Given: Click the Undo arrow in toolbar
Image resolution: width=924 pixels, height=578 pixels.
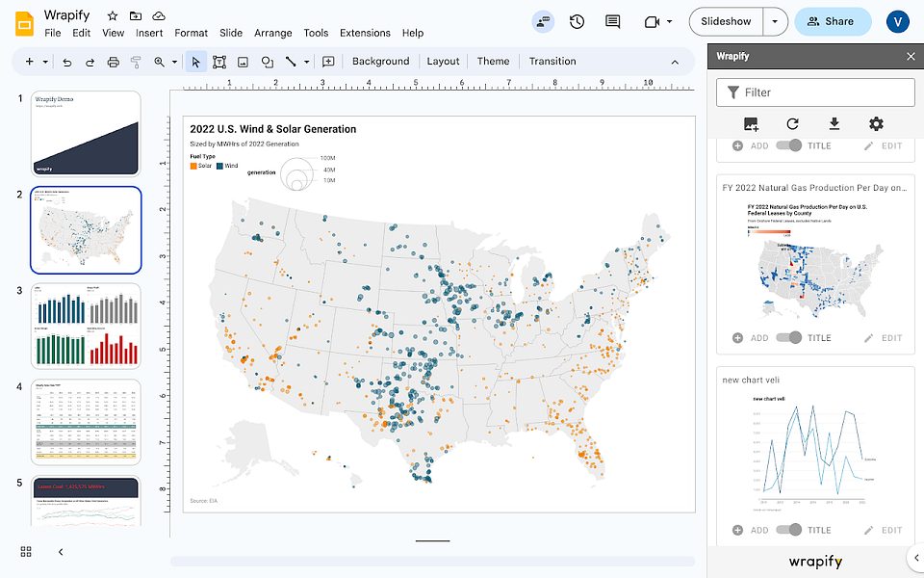Looking at the screenshot, I should tap(67, 62).
